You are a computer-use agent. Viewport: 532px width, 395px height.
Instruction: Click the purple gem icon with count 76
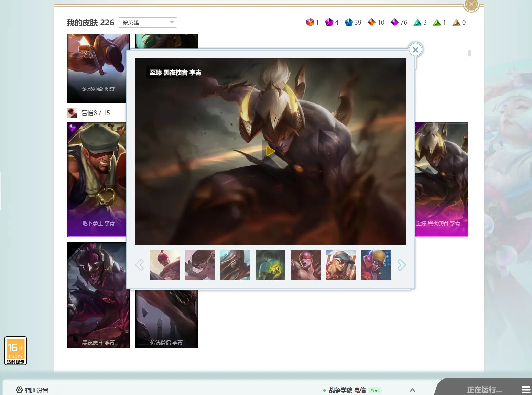[x=394, y=22]
